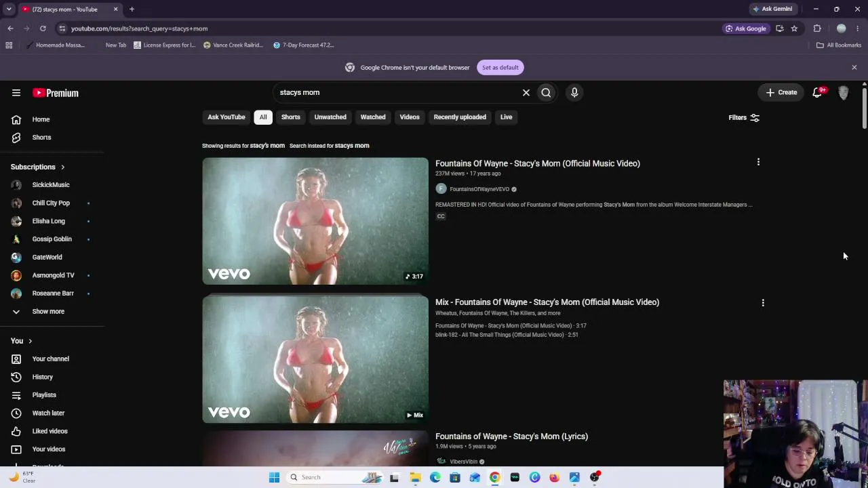868x488 pixels.
Task: Select the Live filter chip
Action: [507, 117]
